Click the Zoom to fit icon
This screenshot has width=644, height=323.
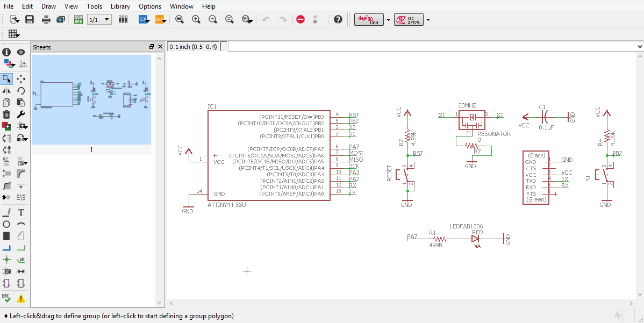point(180,19)
